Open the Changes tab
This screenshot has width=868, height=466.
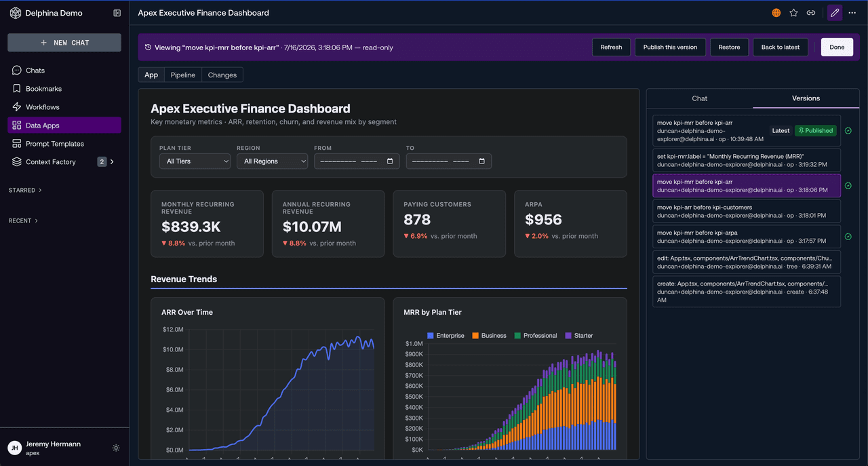point(222,75)
